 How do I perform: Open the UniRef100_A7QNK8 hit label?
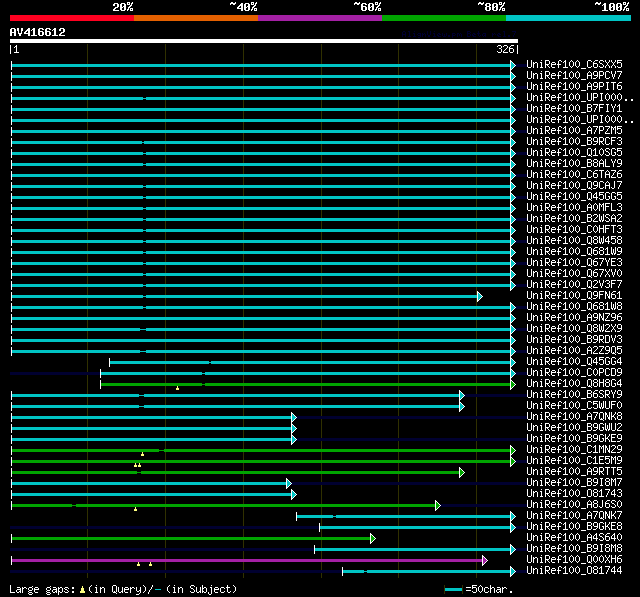coord(574,417)
